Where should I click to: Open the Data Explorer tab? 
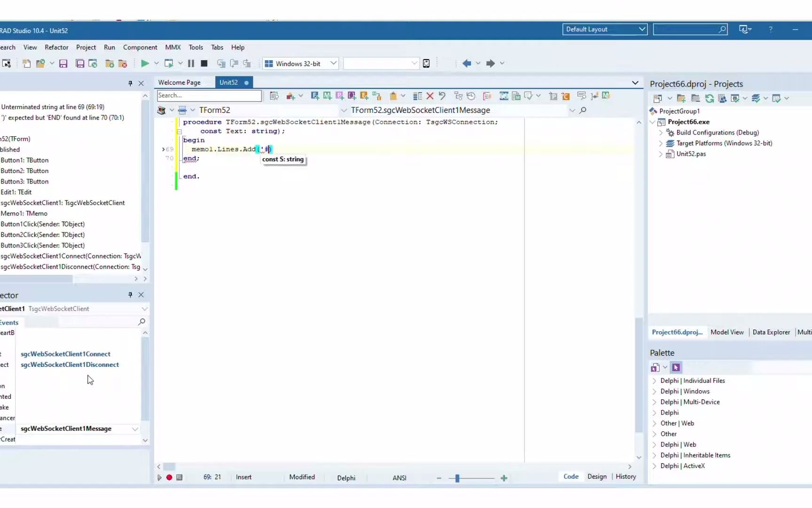pos(771,332)
